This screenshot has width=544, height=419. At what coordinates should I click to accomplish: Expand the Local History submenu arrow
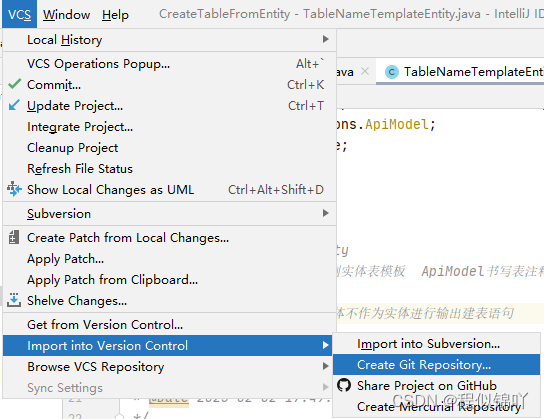tap(325, 39)
